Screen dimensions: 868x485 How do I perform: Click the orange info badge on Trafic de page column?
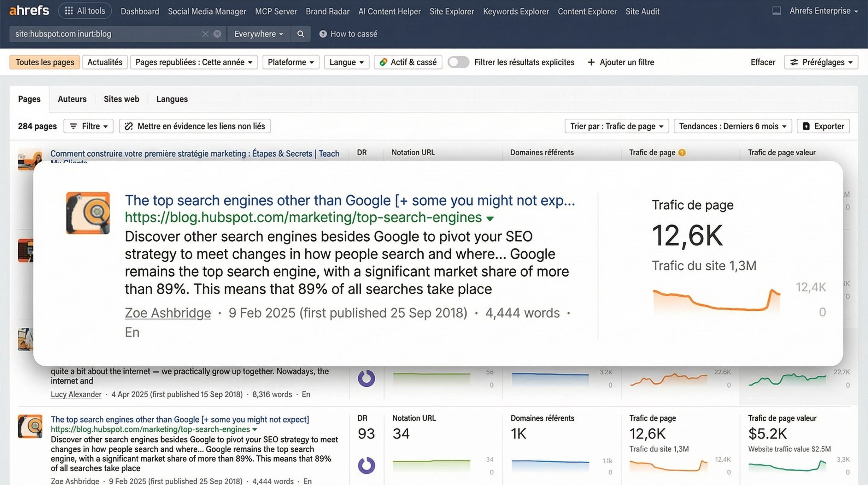point(681,153)
